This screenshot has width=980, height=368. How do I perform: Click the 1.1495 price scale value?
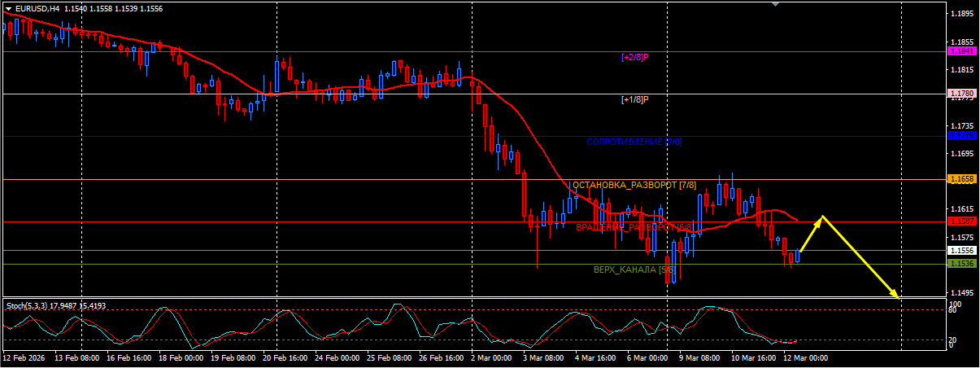tap(963, 292)
